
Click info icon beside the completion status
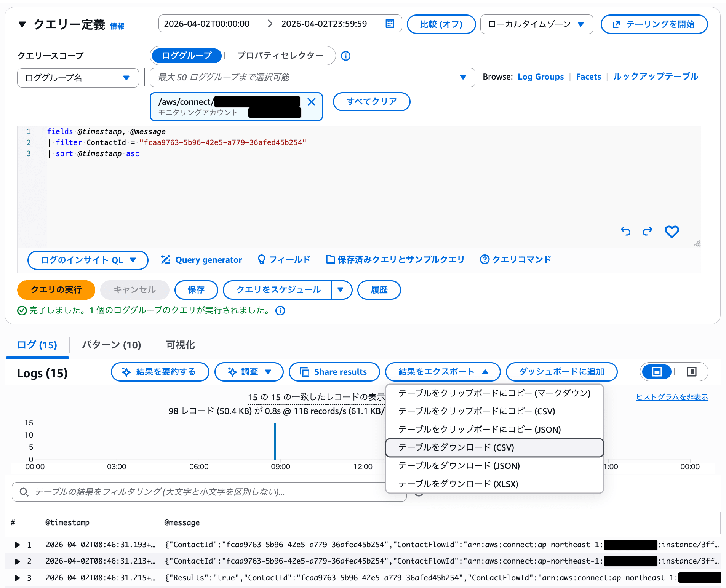coord(280,311)
